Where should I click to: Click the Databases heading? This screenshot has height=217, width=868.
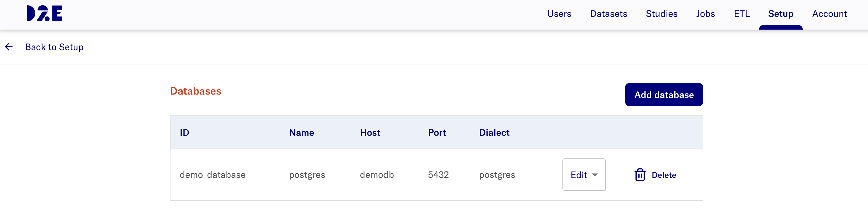(195, 91)
